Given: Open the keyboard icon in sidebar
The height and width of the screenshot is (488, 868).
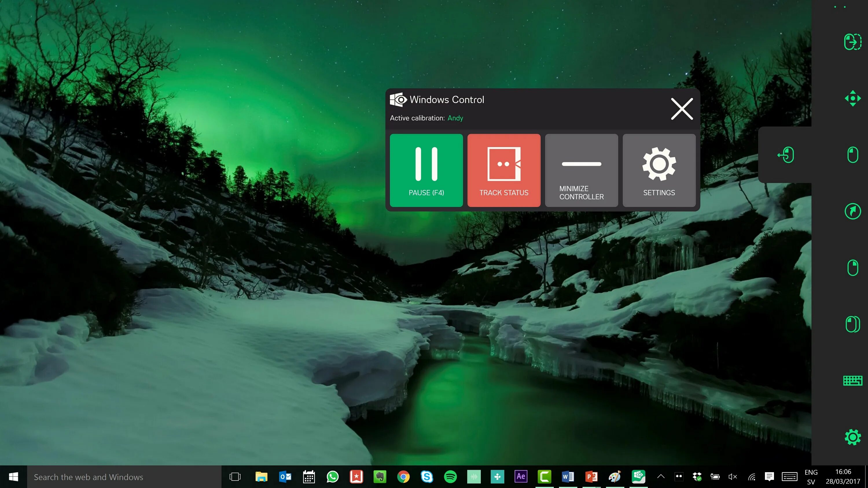Looking at the screenshot, I should coord(852,380).
